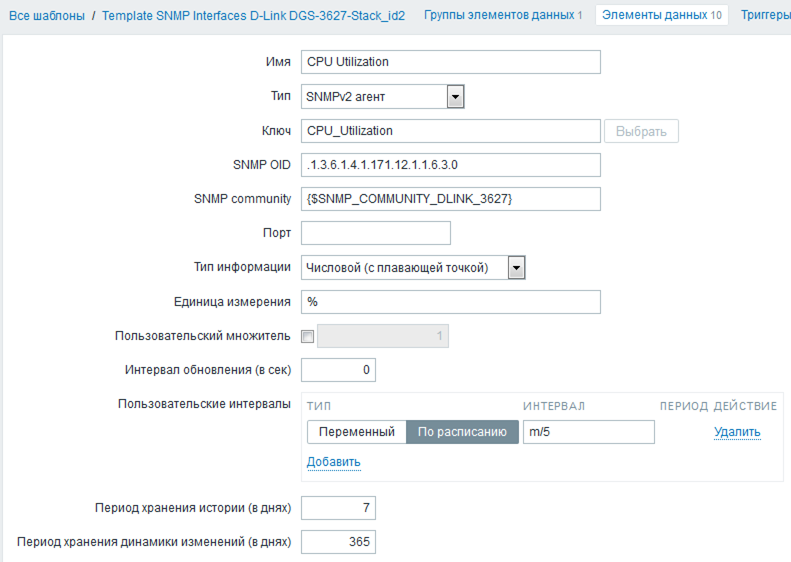Image resolution: width=791 pixels, height=562 pixels.
Task: Focus the Имя text field
Action: point(450,62)
